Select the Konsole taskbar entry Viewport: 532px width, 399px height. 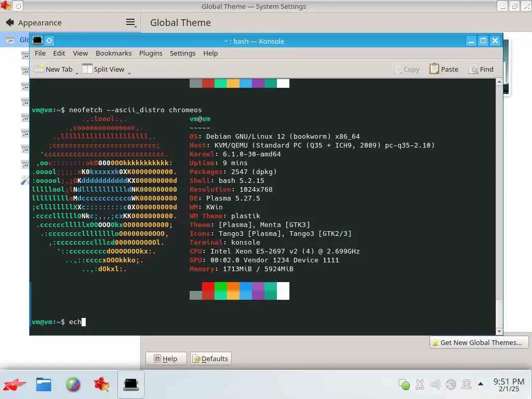tap(130, 384)
